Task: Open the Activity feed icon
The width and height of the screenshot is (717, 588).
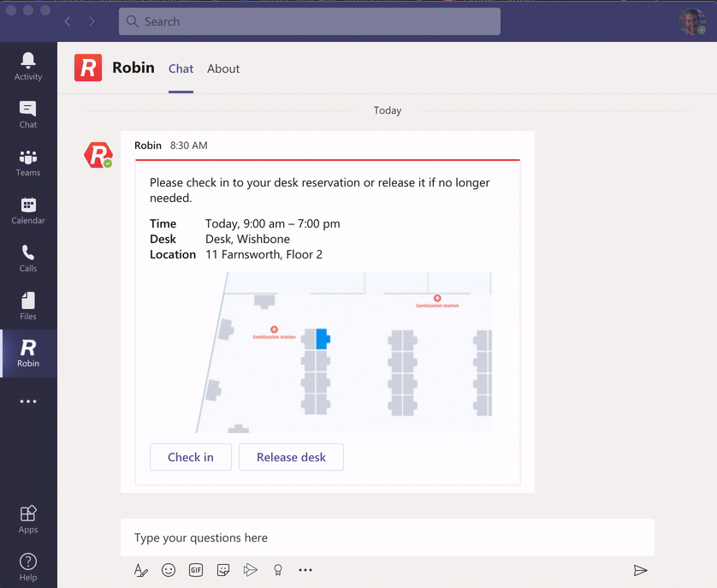Action: [28, 65]
